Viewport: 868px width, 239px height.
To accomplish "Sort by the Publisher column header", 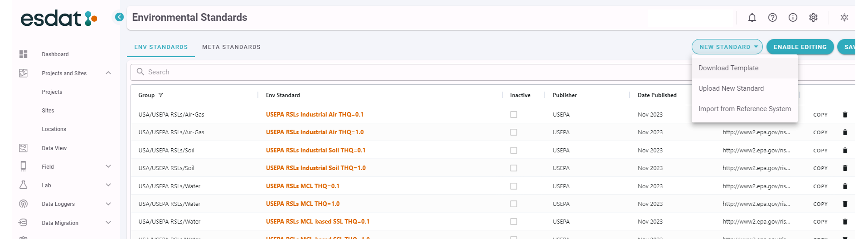I will (565, 95).
